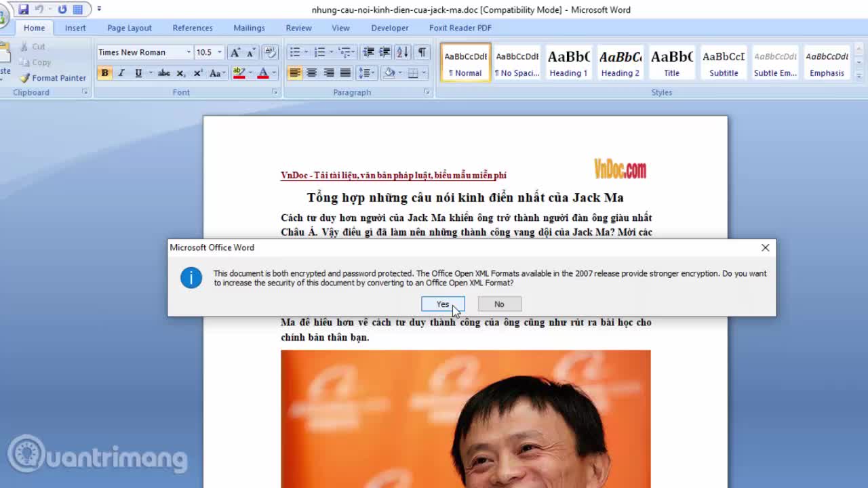Click Format Painter
Image resolution: width=868 pixels, height=488 pixels.
[53, 78]
